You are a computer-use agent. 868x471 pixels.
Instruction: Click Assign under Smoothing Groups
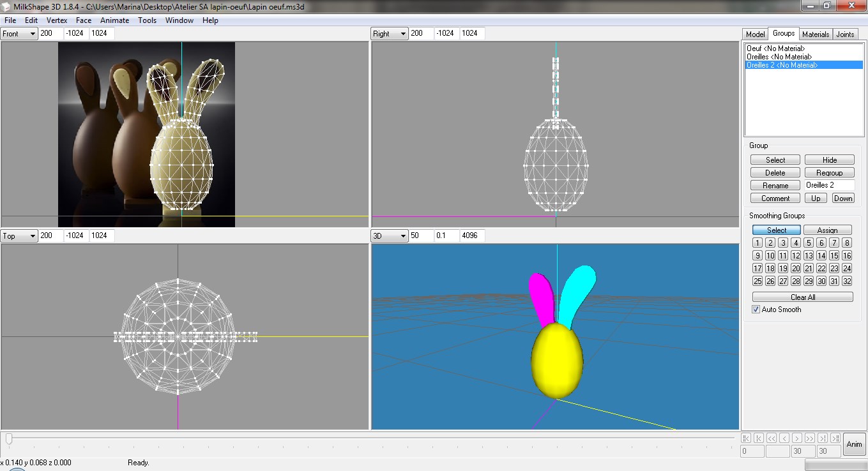(827, 230)
